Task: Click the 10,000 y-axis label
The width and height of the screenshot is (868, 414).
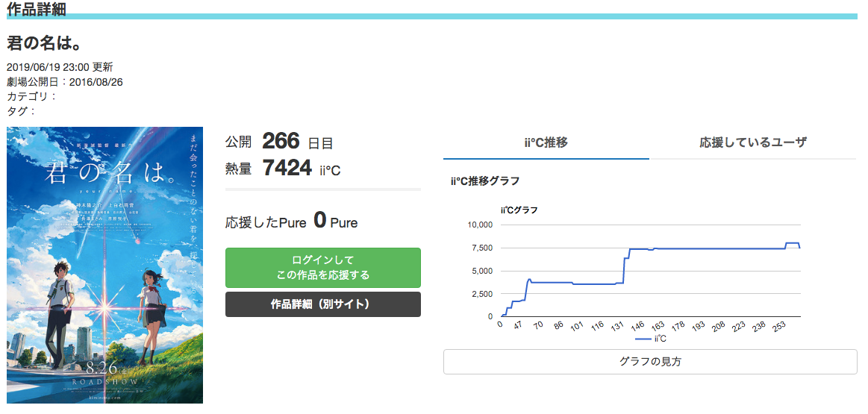Action: 480,225
